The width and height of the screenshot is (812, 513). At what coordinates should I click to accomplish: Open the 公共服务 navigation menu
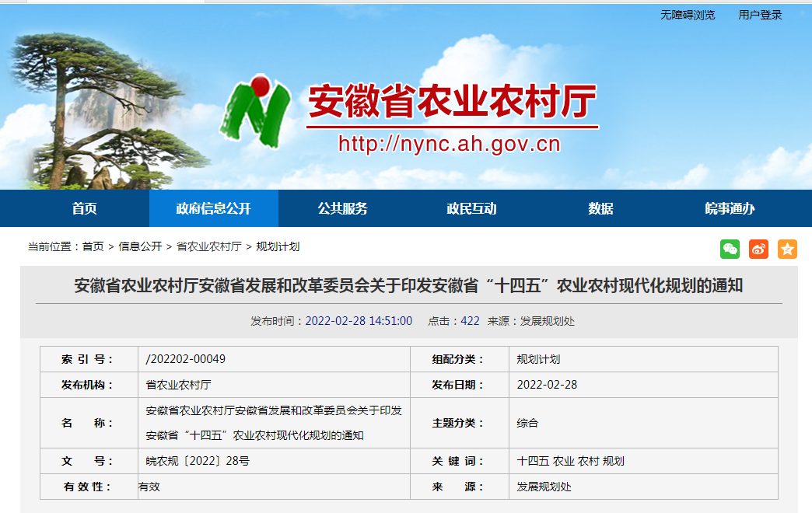(342, 208)
